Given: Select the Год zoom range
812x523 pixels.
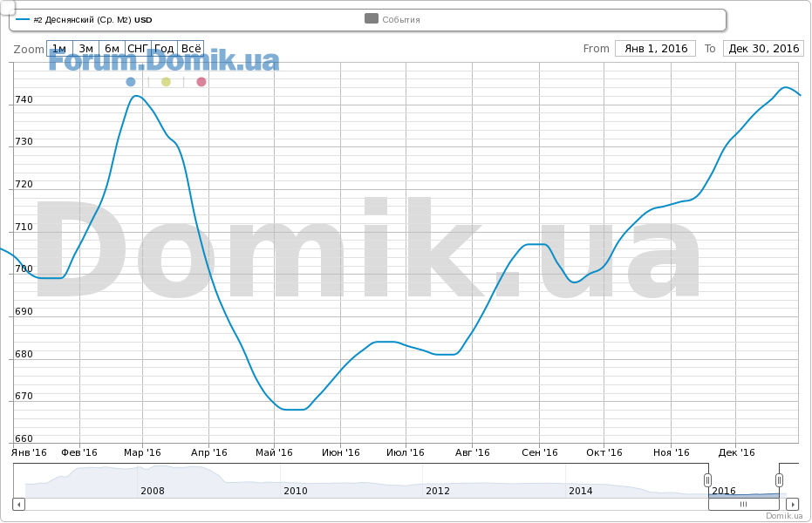Looking at the screenshot, I should coord(164,49).
